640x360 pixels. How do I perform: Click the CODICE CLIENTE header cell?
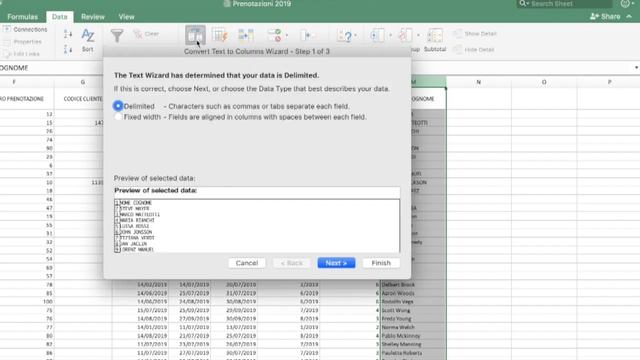[83, 99]
